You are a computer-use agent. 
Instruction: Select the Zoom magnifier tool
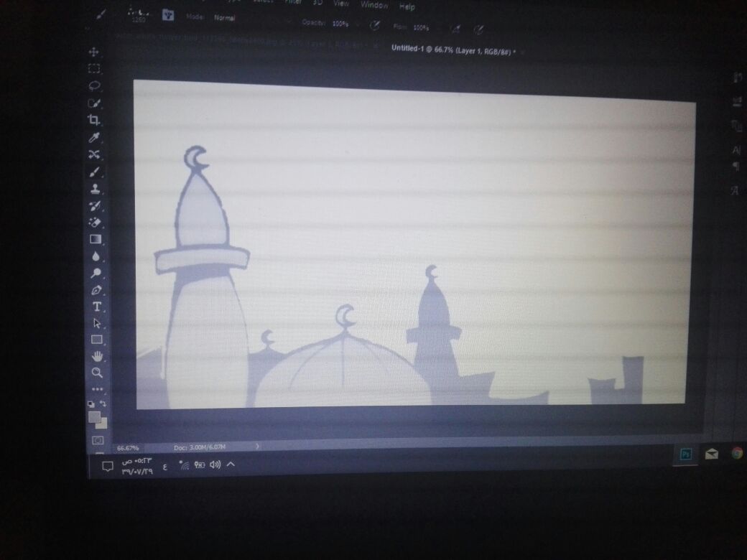(x=97, y=373)
